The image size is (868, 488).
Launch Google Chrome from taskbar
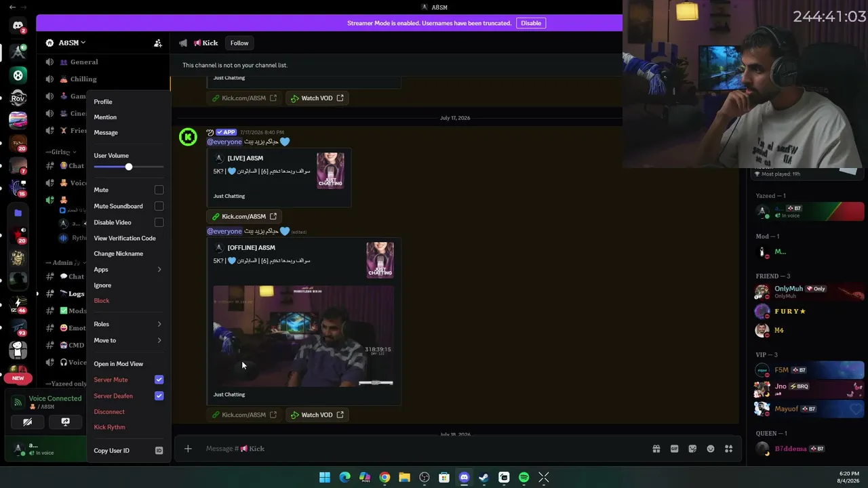(x=384, y=478)
